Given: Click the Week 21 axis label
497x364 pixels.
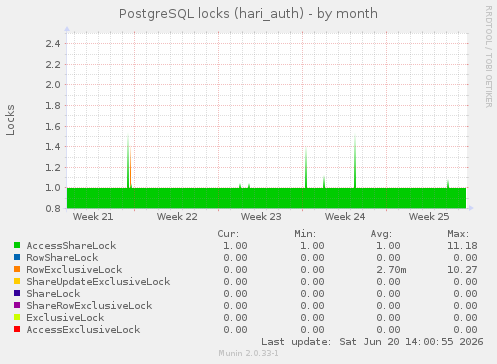Looking at the screenshot, I should pos(93,217).
